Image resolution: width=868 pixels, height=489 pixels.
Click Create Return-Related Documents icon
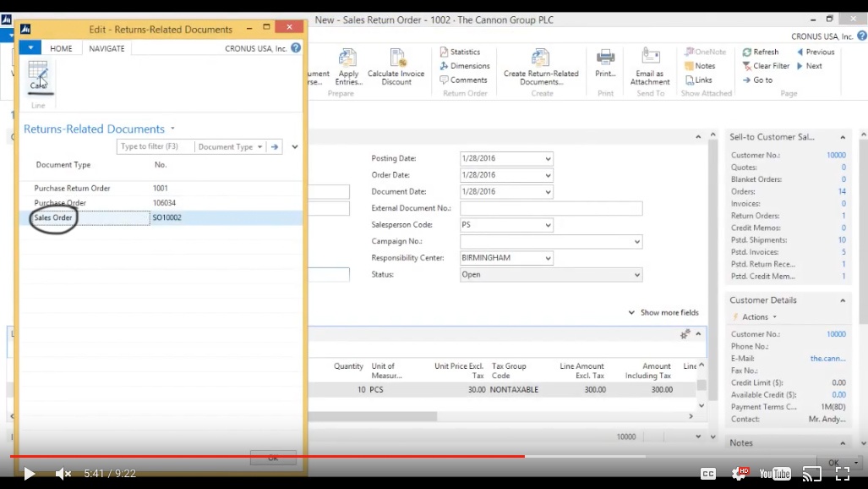point(541,67)
